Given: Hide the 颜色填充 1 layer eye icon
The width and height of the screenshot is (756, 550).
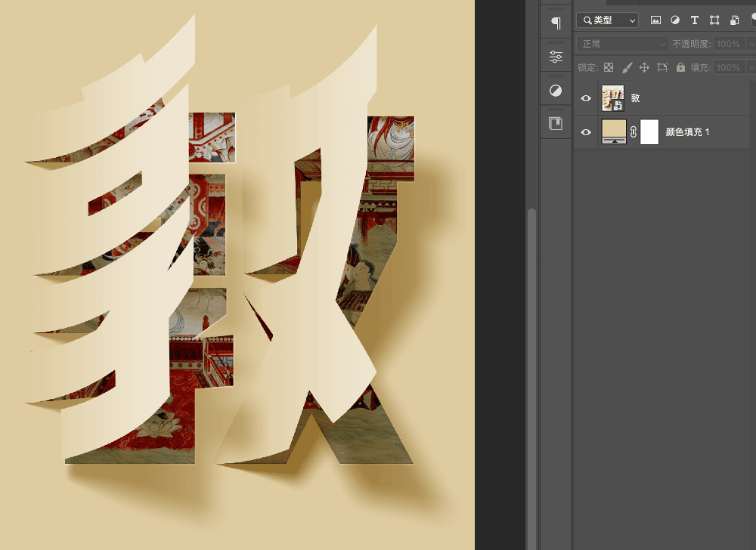Looking at the screenshot, I should pyautogui.click(x=586, y=132).
